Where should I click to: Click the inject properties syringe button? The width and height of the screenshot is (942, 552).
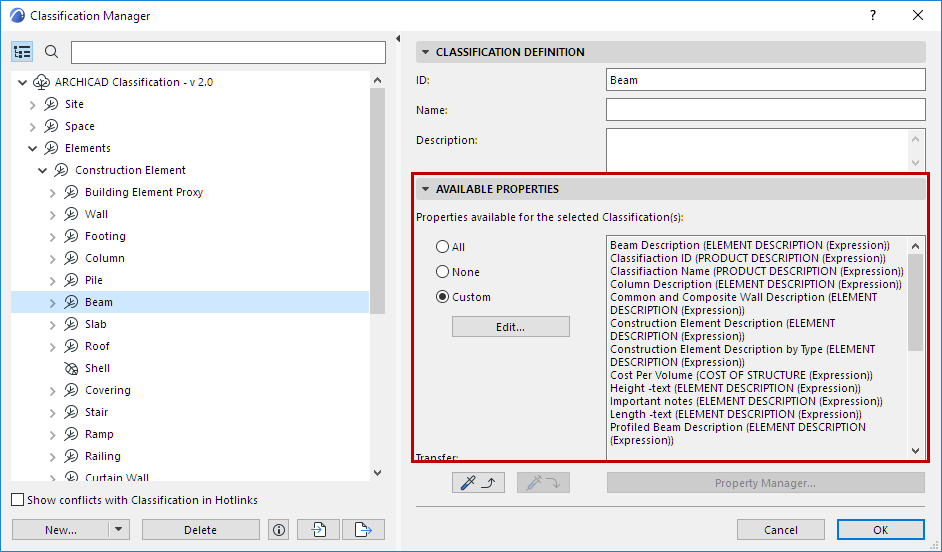[543, 482]
